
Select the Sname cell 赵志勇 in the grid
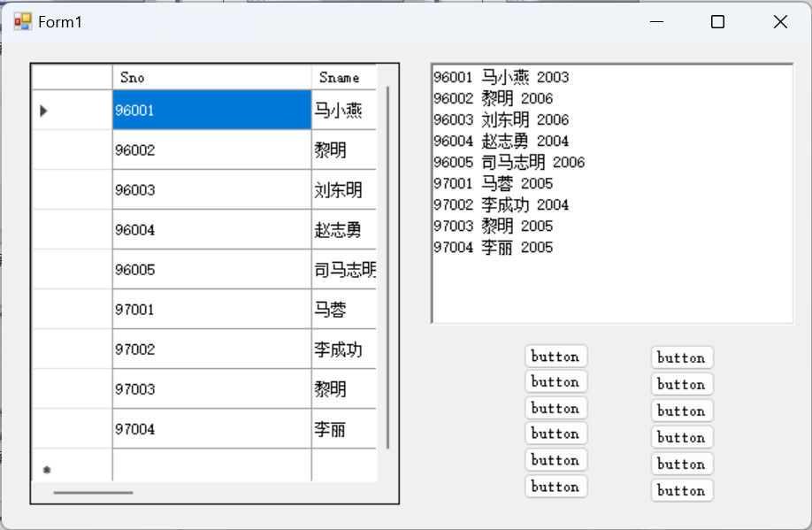coord(344,229)
